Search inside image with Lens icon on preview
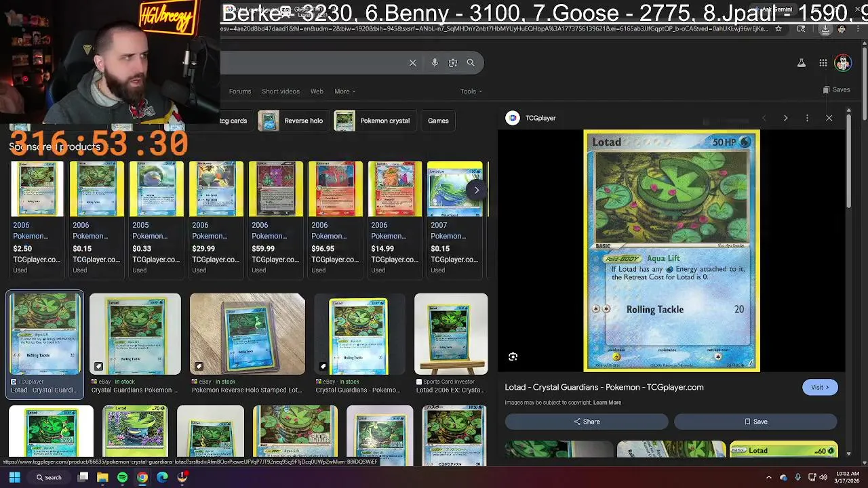This screenshot has width=868, height=488. (513, 357)
